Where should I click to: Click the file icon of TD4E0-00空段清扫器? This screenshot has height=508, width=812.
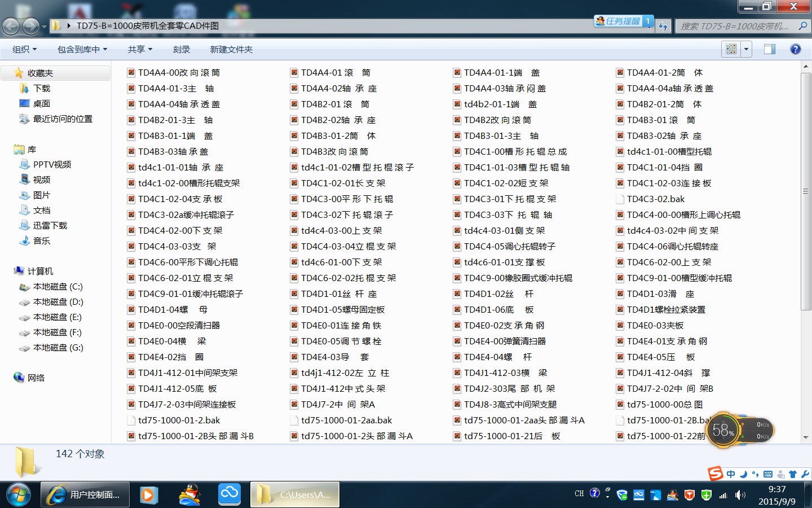pyautogui.click(x=131, y=325)
